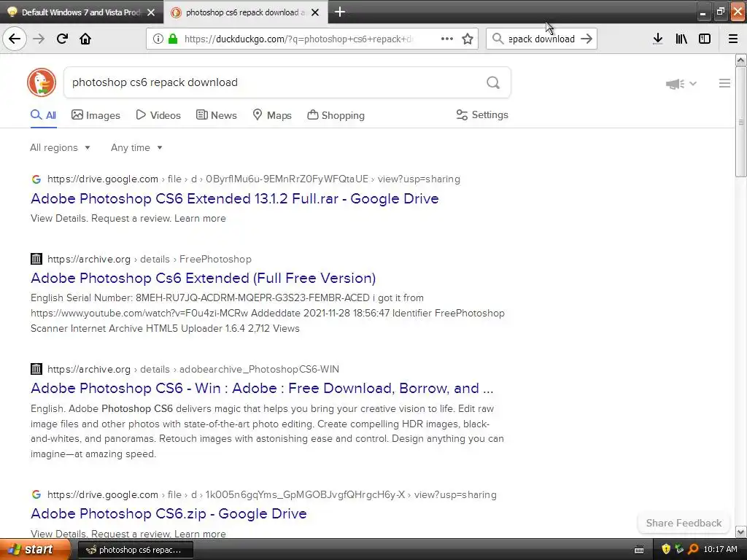
Task: Open a new browser tab
Action: tap(340, 12)
